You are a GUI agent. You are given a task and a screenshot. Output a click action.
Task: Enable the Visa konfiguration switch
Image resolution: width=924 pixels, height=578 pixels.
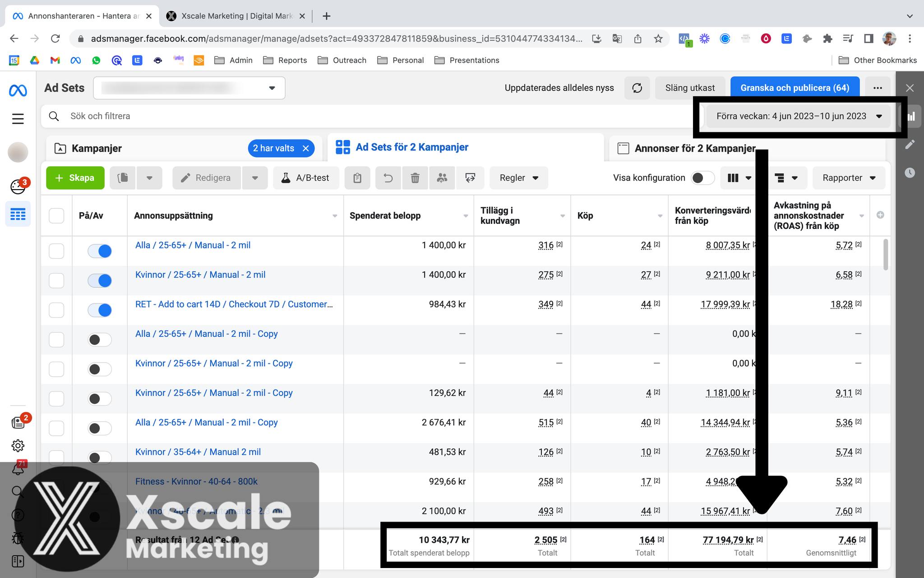click(x=703, y=178)
